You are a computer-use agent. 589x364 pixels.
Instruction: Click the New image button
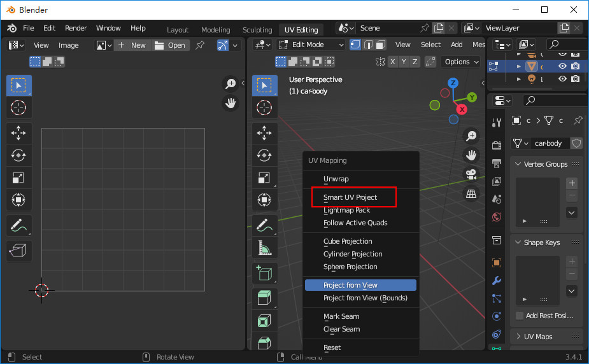(x=132, y=45)
